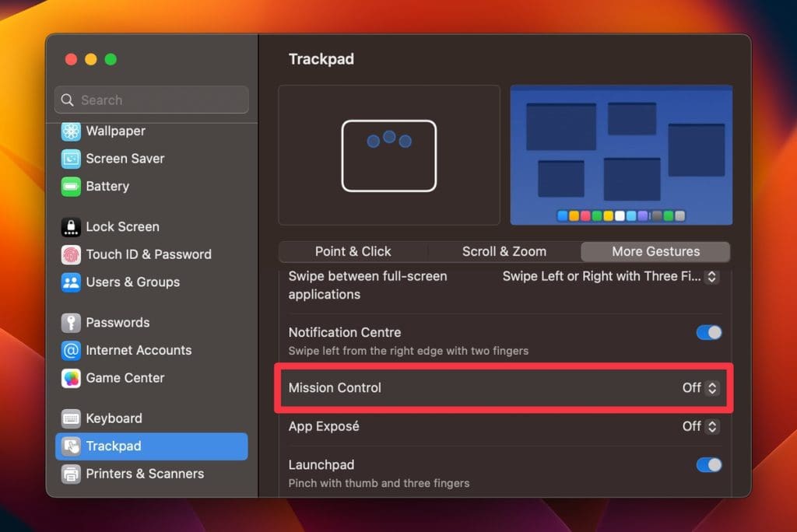Viewport: 797px width, 532px height.
Task: Click the magnifying glass search icon
Action: pos(67,100)
